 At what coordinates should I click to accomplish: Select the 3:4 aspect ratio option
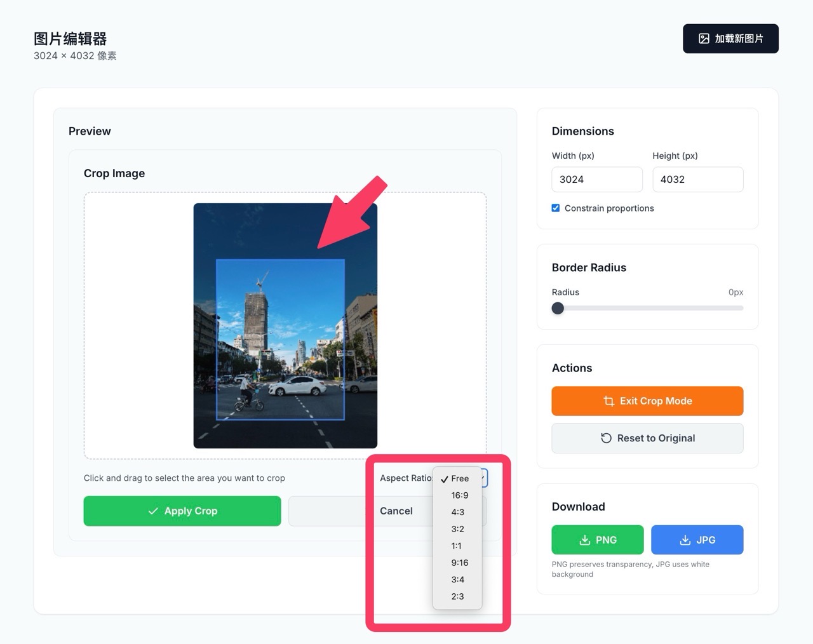coord(457,580)
